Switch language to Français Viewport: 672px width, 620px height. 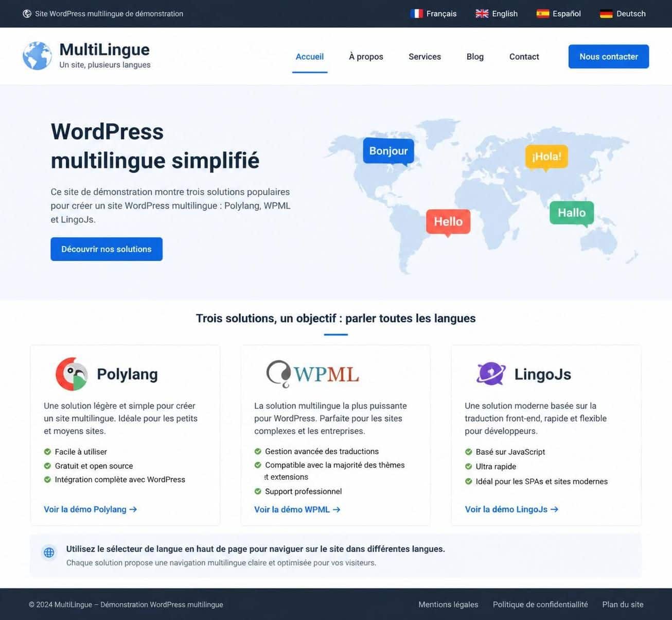point(434,13)
